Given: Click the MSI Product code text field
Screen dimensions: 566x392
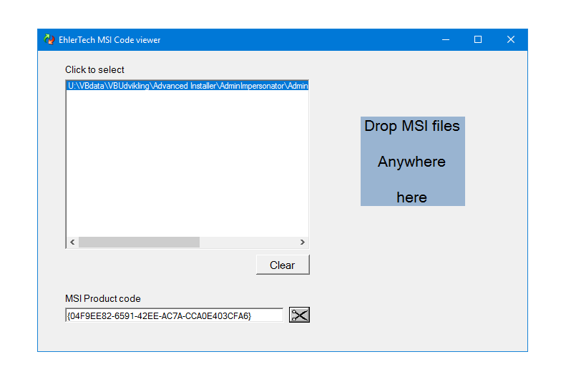Looking at the screenshot, I should pyautogui.click(x=174, y=315).
